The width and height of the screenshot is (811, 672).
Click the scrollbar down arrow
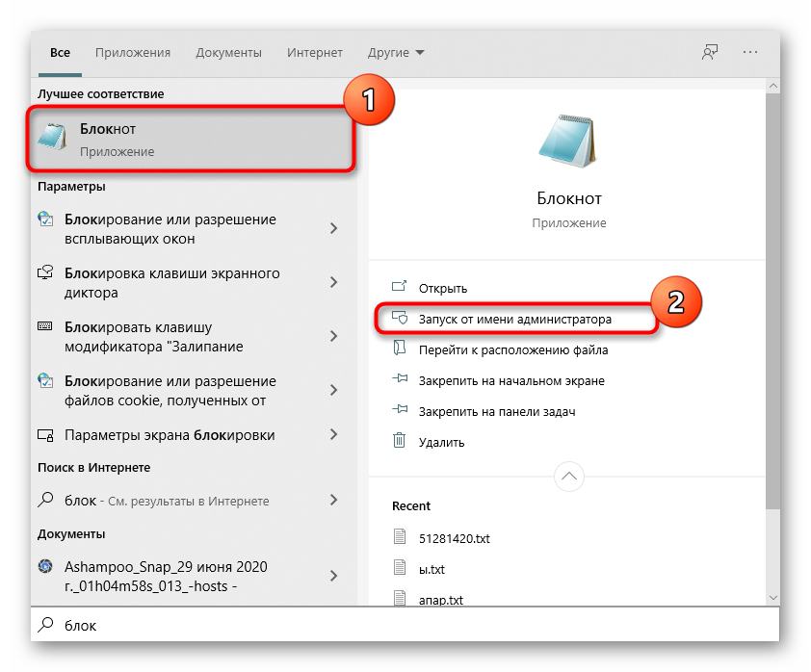pos(772,598)
